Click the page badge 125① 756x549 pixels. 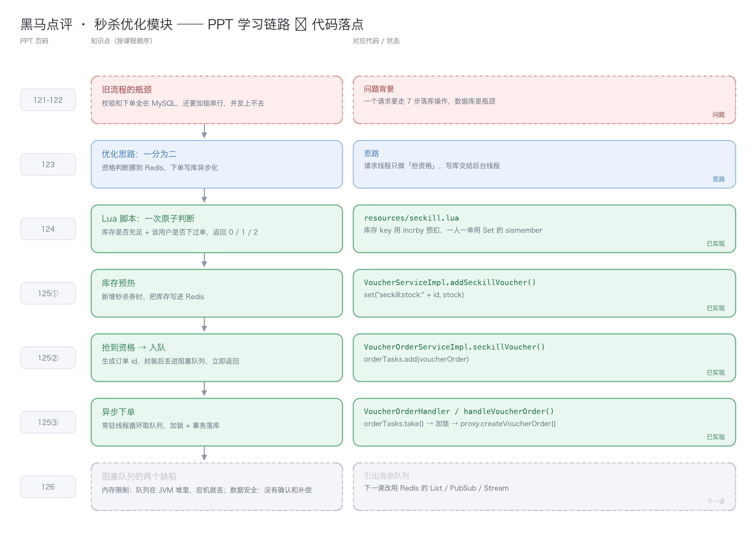click(48, 293)
